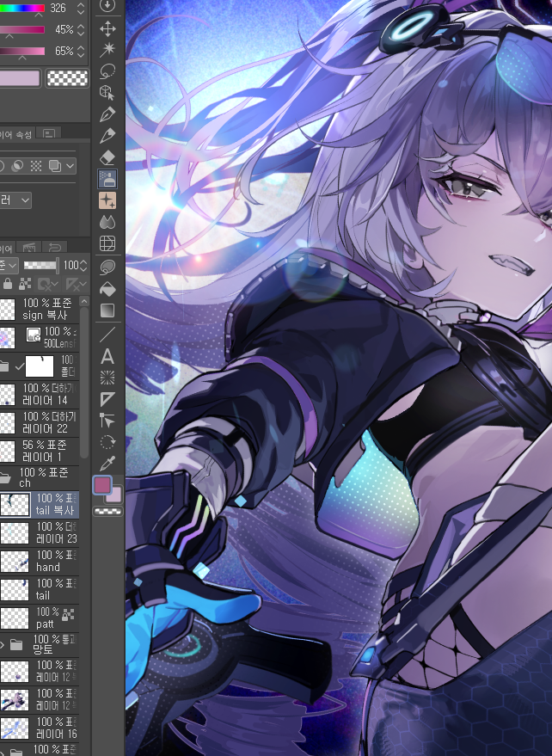The width and height of the screenshot is (552, 756).
Task: Switch to the animation cels clapperboard tab
Action: pos(29,248)
